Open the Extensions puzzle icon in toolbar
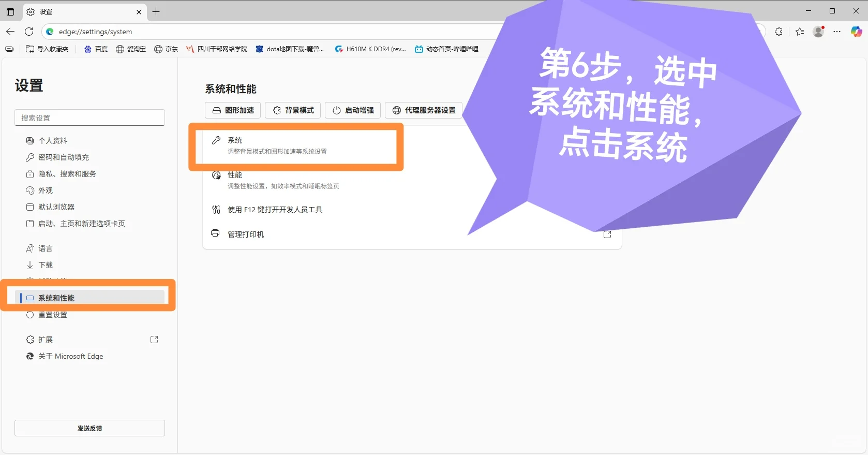Screen dimensions: 868x455 tap(779, 32)
